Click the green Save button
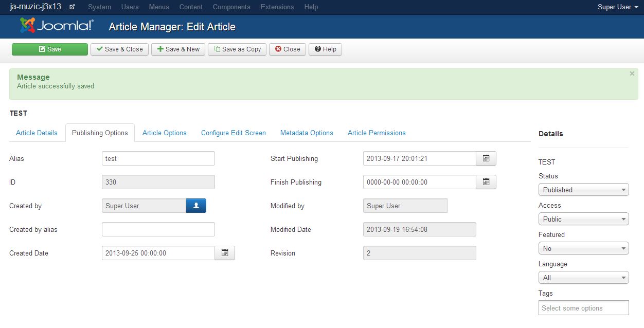 50,49
